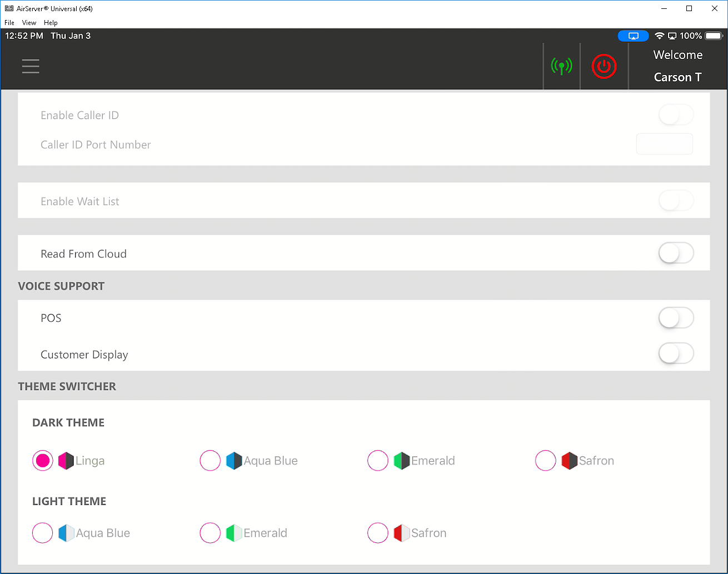Open the View menu
Image resolution: width=728 pixels, height=574 pixels.
pyautogui.click(x=29, y=23)
